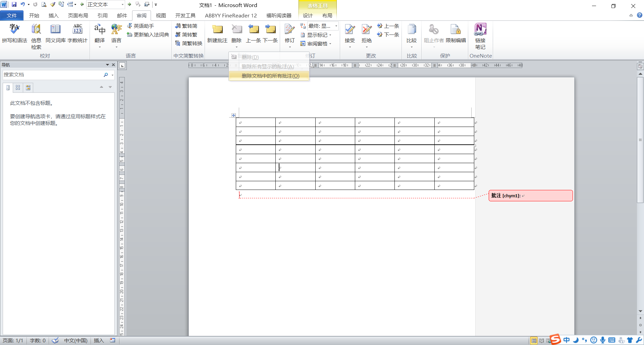Switch to the 视图 tab
This screenshot has width=644, height=345.
161,15
